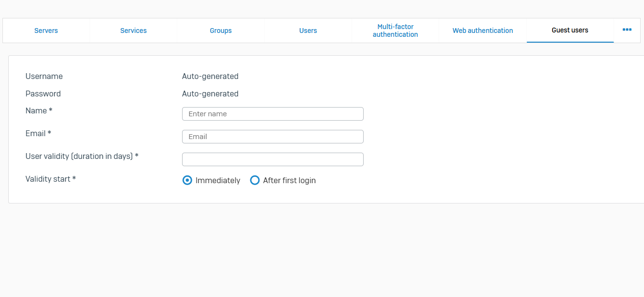The width and height of the screenshot is (644, 297).
Task: Focus the Enter name input field
Action: click(273, 114)
